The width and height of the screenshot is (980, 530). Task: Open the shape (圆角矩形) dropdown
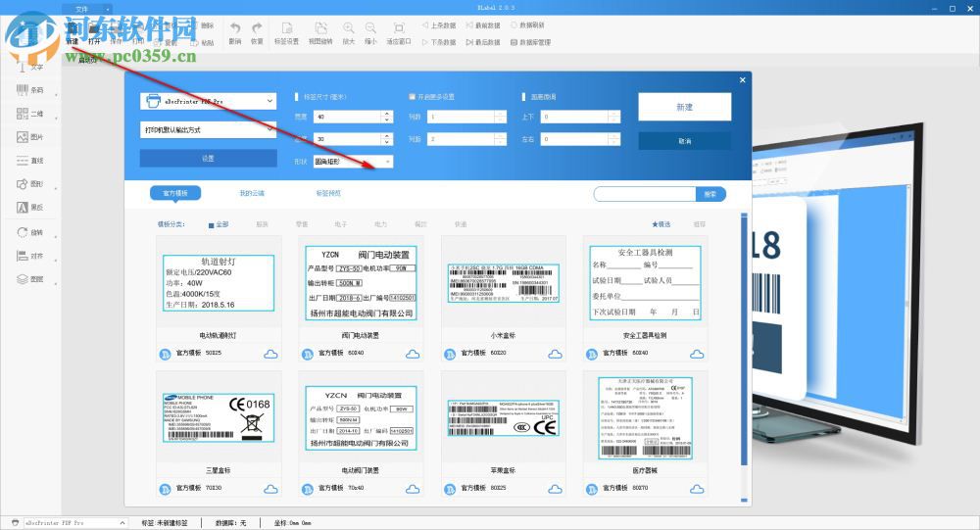352,162
